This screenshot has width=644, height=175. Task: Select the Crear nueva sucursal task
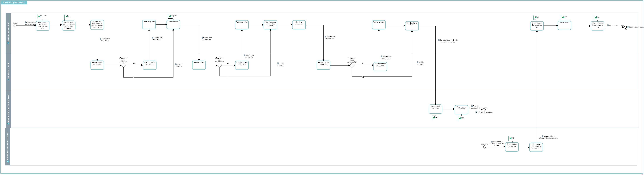pos(435,109)
